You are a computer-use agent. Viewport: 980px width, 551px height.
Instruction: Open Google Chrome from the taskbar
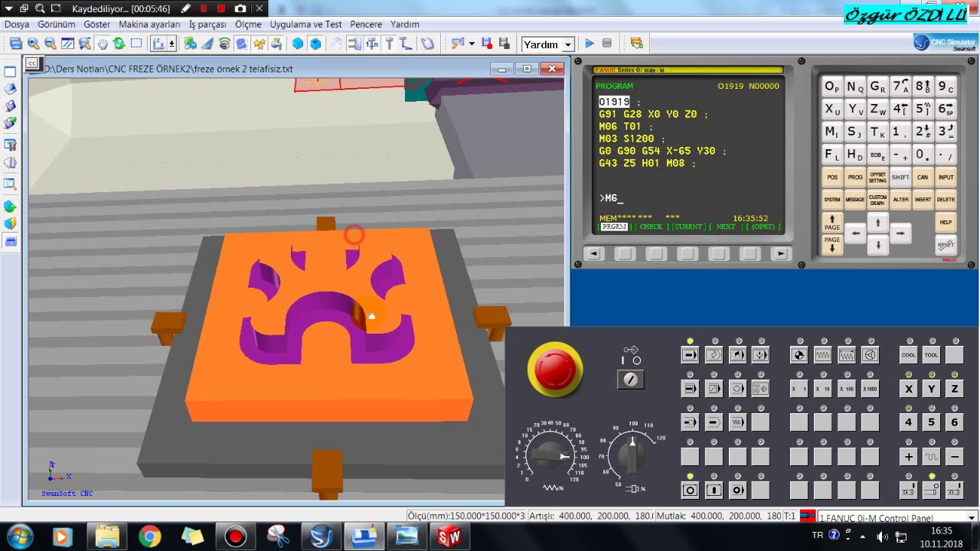pyautogui.click(x=149, y=536)
